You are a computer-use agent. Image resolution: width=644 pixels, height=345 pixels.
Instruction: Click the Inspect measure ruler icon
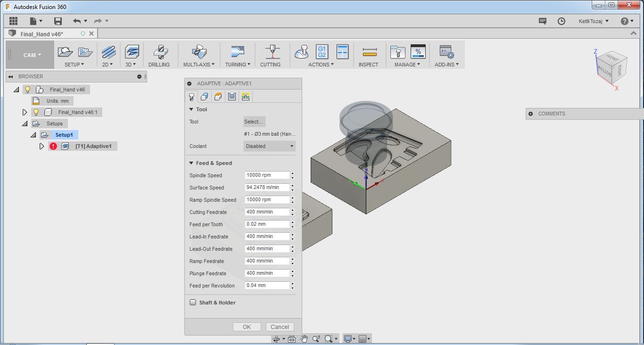click(x=370, y=52)
